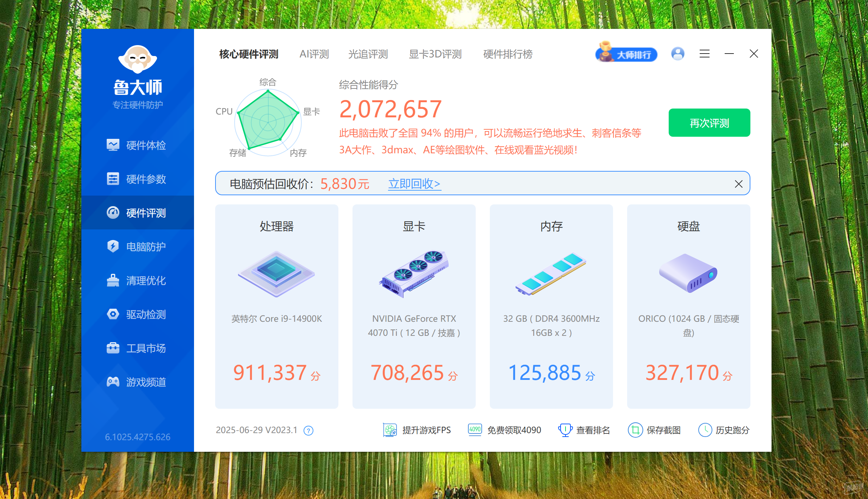This screenshot has width=868, height=499.
Task: Click the 鲁大师 mascot logo
Action: (x=138, y=59)
